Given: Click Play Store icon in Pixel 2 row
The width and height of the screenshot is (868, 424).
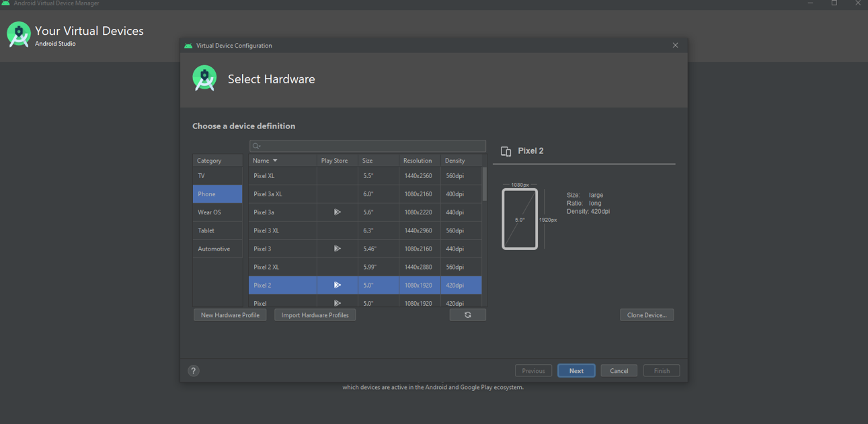Looking at the screenshot, I should [x=337, y=285].
